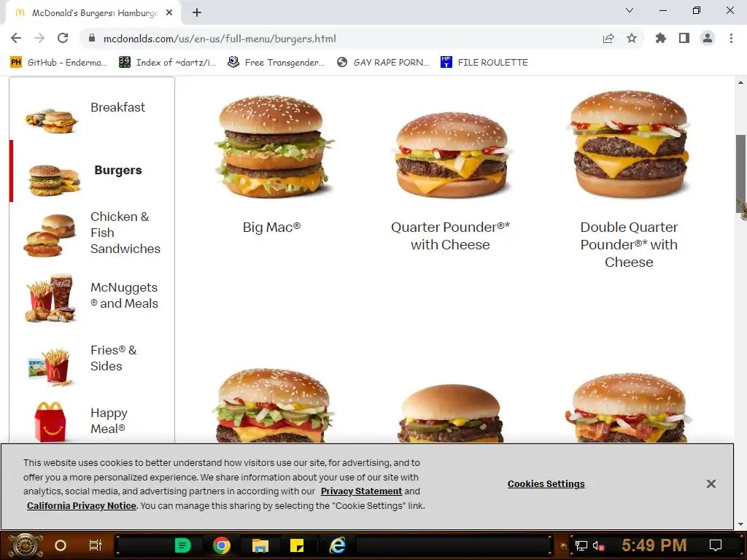
Task: Click the bacon burger image in second row
Action: click(x=628, y=408)
